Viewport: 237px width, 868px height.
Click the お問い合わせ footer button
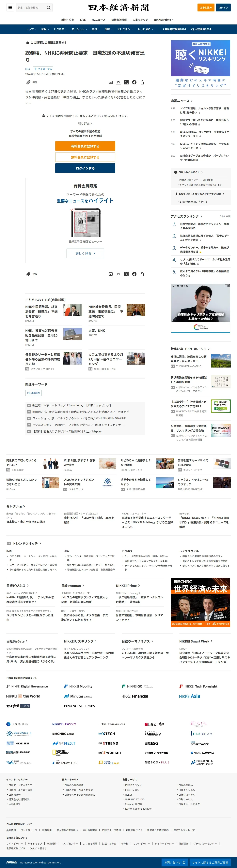[175, 862]
